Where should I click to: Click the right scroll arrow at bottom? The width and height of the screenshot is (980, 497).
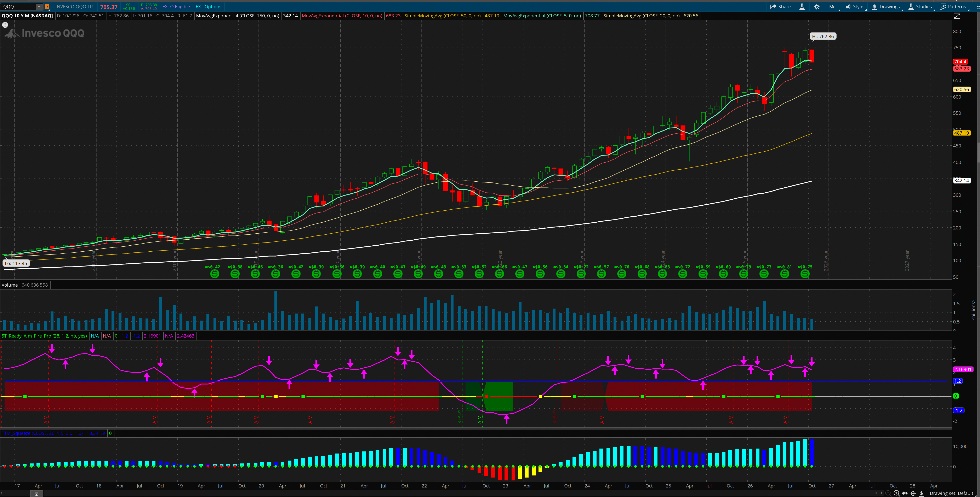(882, 493)
